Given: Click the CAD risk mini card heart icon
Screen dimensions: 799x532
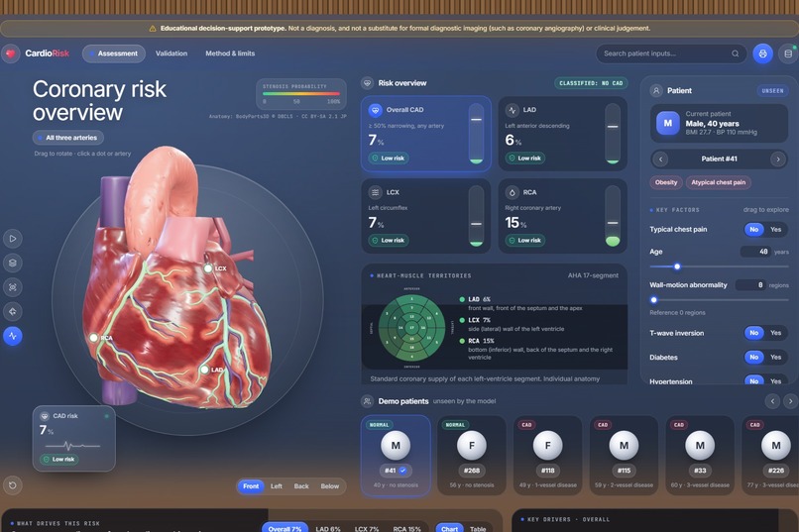Looking at the screenshot, I should pos(45,416).
